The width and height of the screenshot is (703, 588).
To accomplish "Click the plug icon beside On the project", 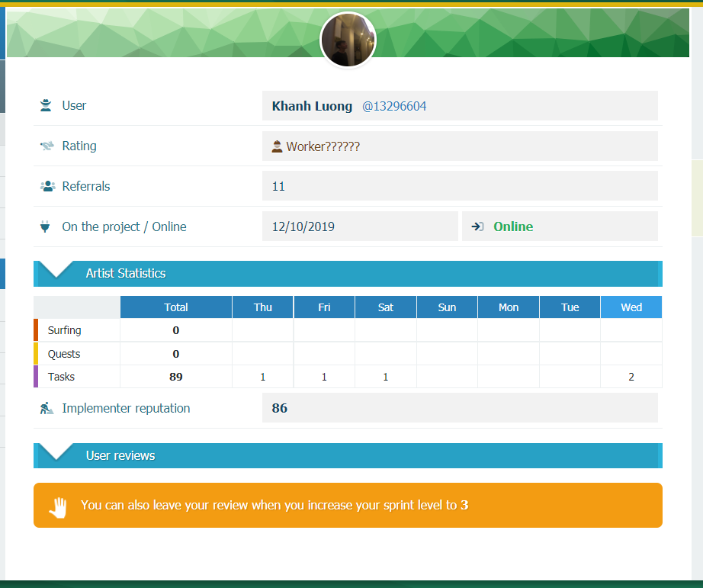I will [x=45, y=227].
